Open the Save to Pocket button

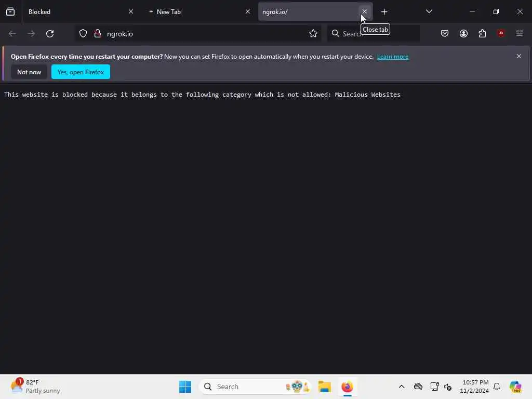[x=445, y=34]
